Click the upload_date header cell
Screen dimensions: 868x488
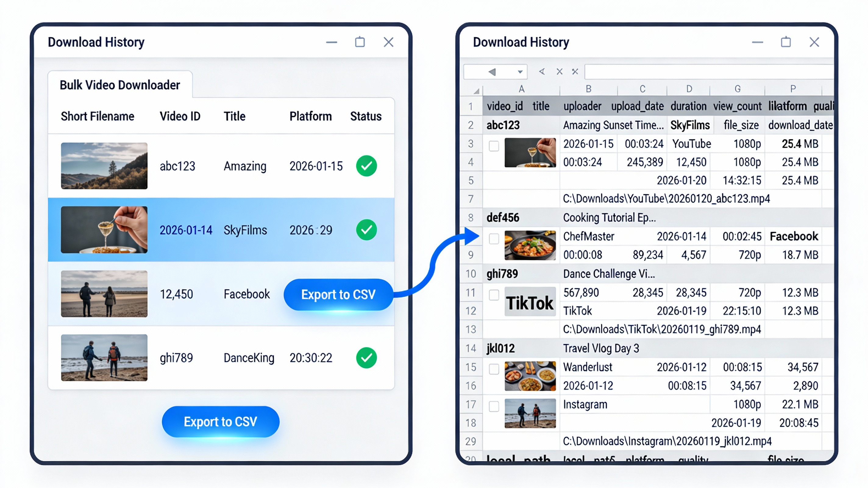tap(638, 106)
